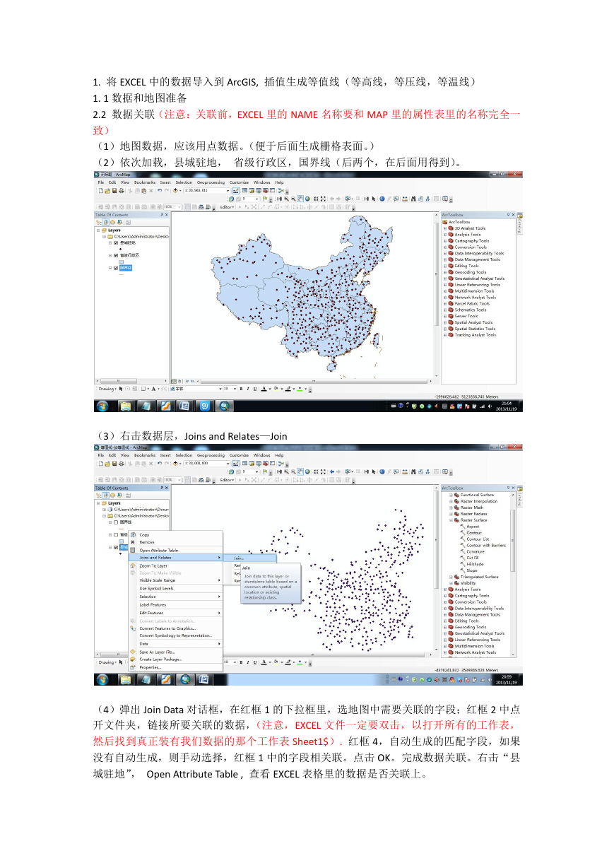
Task: Click Add Data icon in untitled ArcMap window
Action: tap(175, 191)
